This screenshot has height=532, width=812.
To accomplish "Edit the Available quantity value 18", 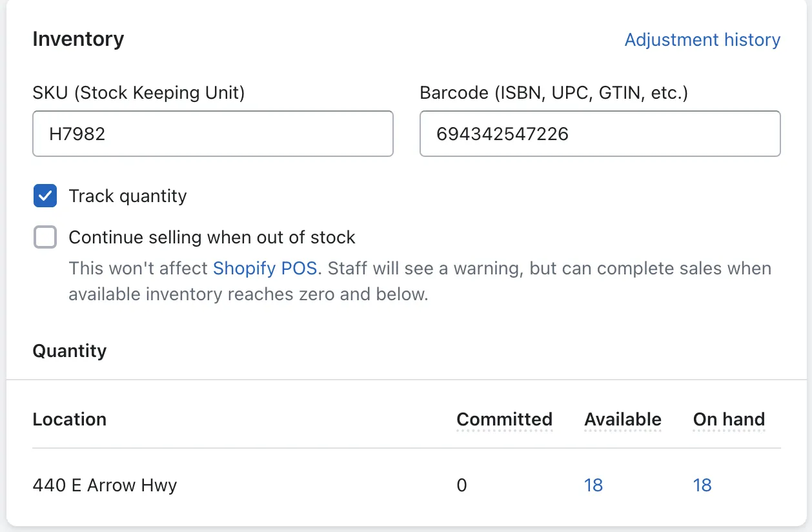I will pos(593,486).
